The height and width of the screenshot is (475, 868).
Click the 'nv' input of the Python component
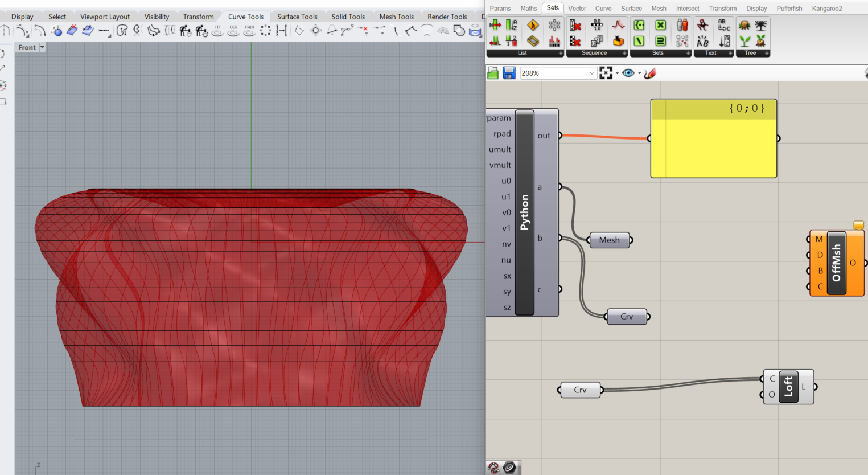[507, 244]
